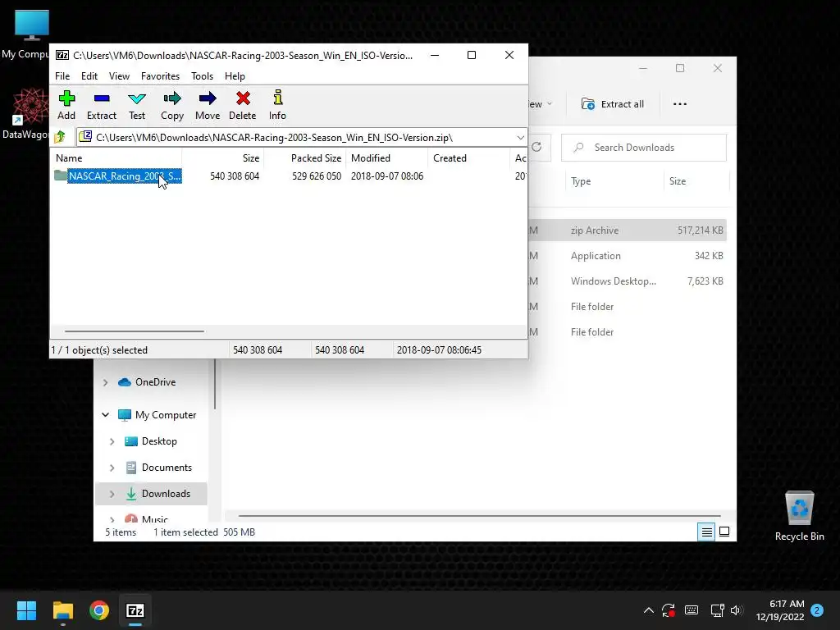Refresh the Explorer folder view
Viewport: 840px width, 630px height.
coord(536,148)
